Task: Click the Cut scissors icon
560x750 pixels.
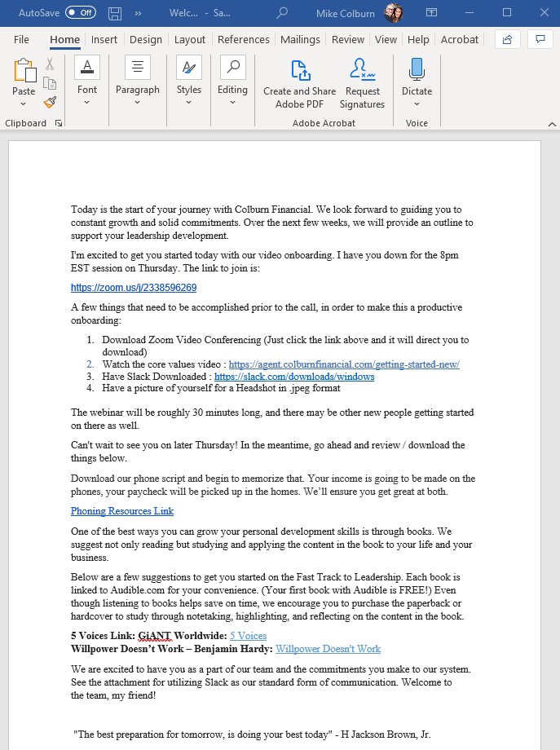Action: [x=50, y=64]
